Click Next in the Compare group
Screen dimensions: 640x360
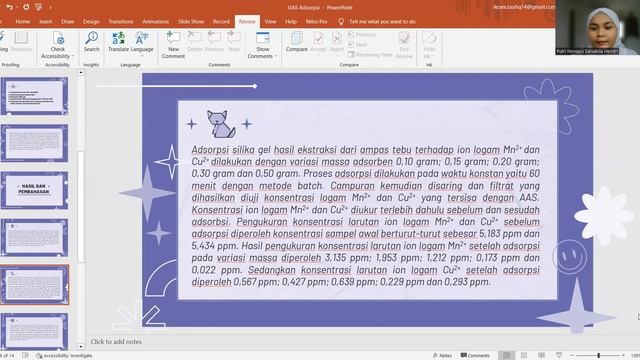(x=358, y=44)
